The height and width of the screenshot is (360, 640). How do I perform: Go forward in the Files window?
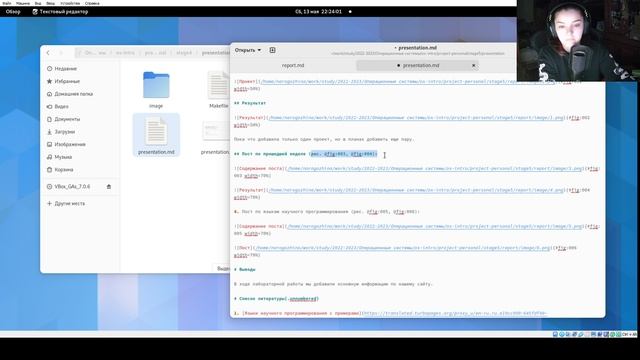point(61,53)
